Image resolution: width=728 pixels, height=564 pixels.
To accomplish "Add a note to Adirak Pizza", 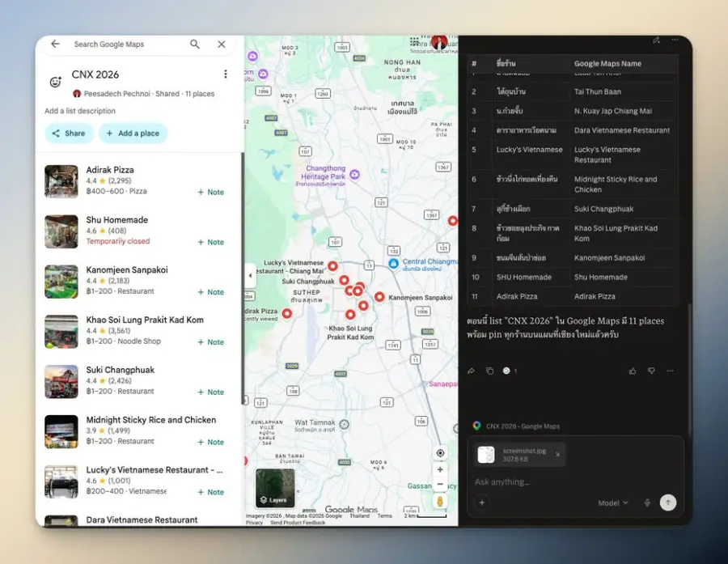I will point(211,192).
